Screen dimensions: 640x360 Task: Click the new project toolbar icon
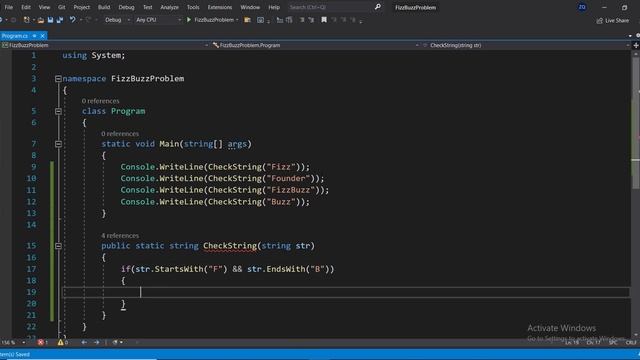[x=27, y=20]
